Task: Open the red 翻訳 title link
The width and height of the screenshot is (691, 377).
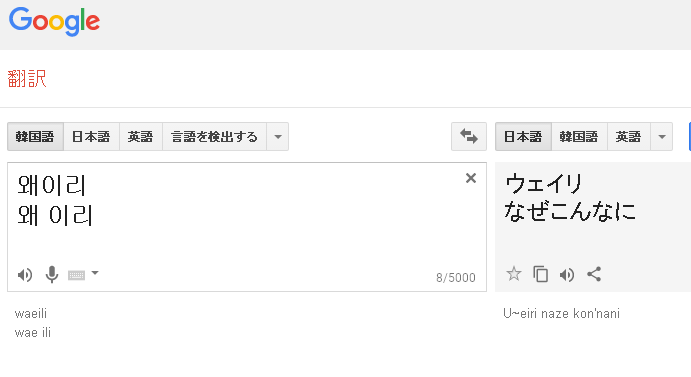Action: tap(27, 78)
